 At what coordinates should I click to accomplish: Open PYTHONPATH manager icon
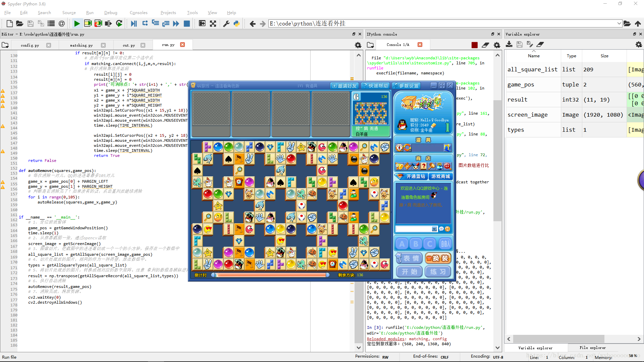(236, 23)
